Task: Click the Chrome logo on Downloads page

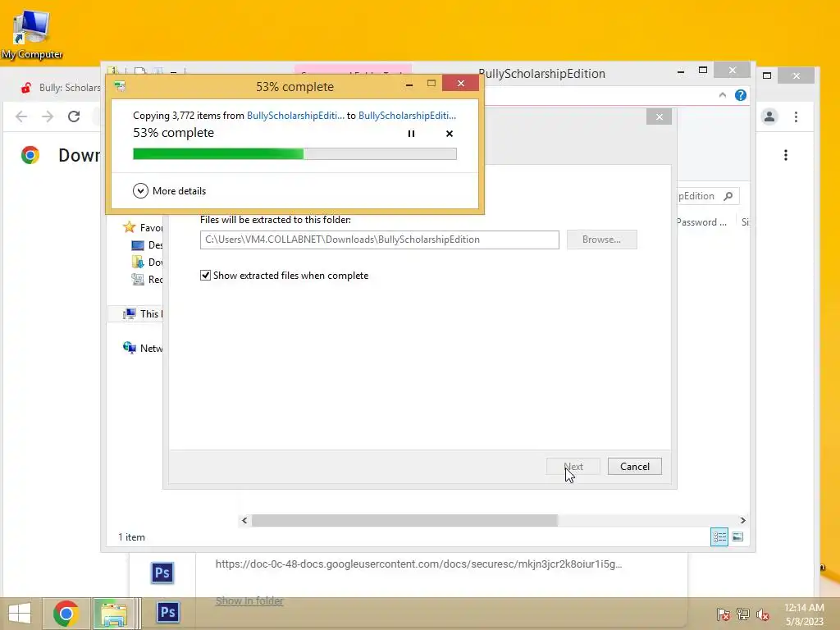Action: (x=30, y=155)
